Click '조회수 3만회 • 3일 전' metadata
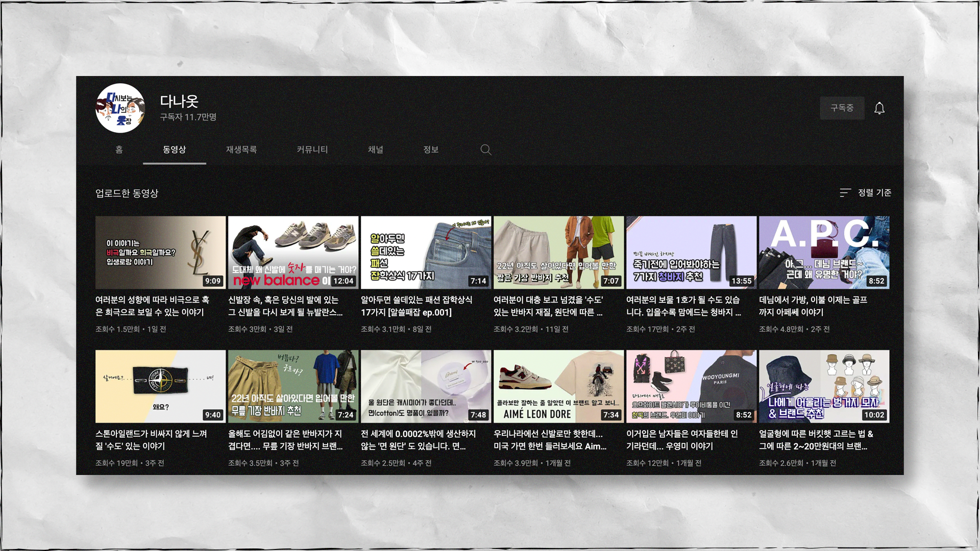This screenshot has width=980, height=551. click(x=260, y=329)
